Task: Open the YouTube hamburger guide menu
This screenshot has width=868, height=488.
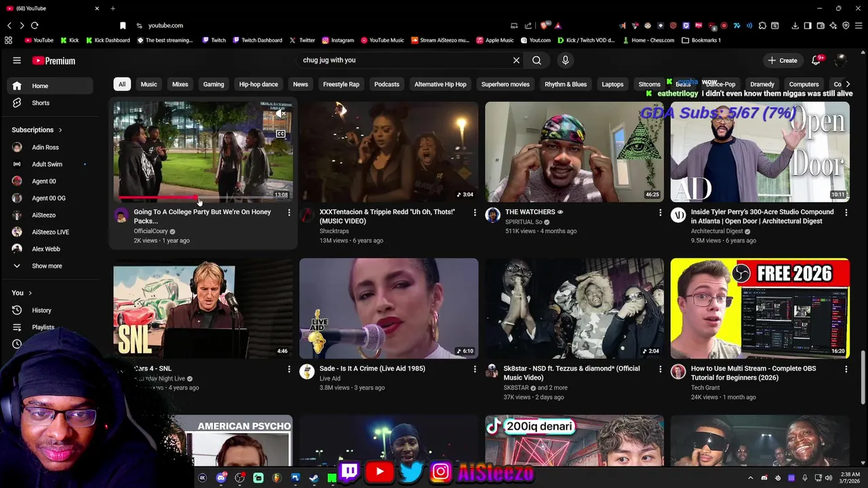Action: (x=17, y=60)
